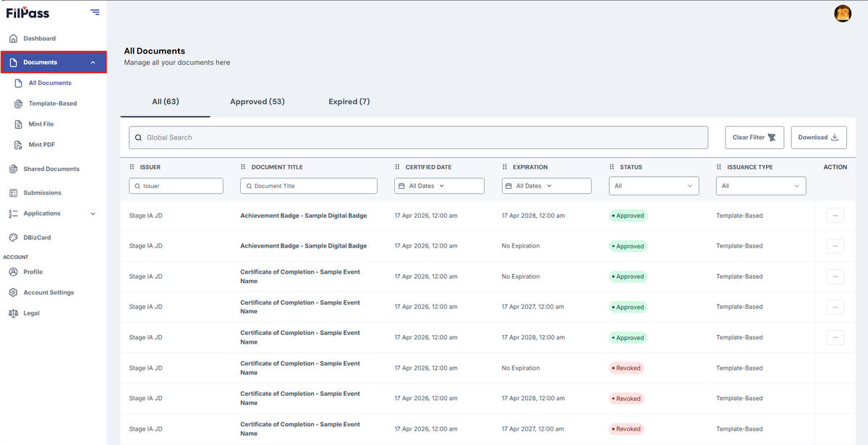Viewport: 868px width, 445px height.
Task: Open actions menu for first Achievement Badge row
Action: pos(835,216)
